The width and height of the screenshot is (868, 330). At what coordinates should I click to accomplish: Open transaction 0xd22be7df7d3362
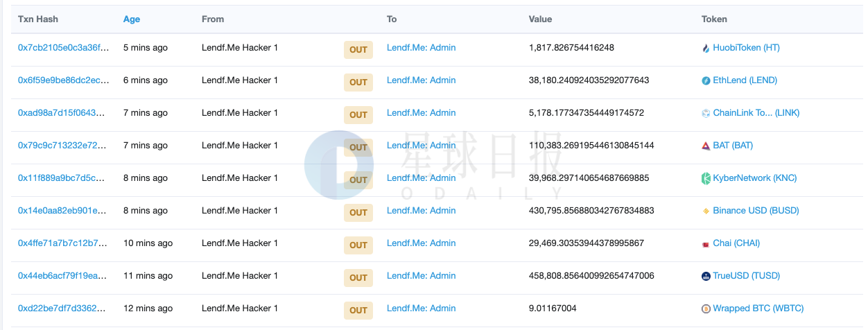64,309
